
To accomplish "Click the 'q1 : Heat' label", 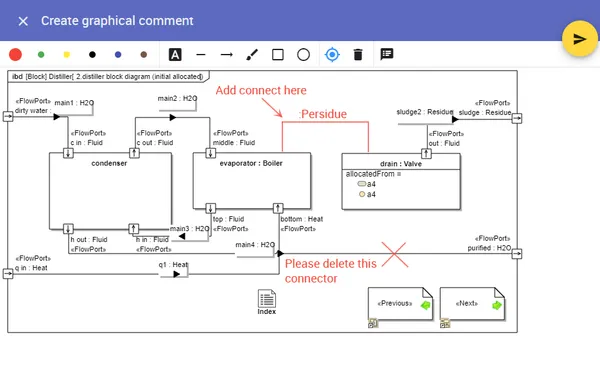I will coord(173,265).
